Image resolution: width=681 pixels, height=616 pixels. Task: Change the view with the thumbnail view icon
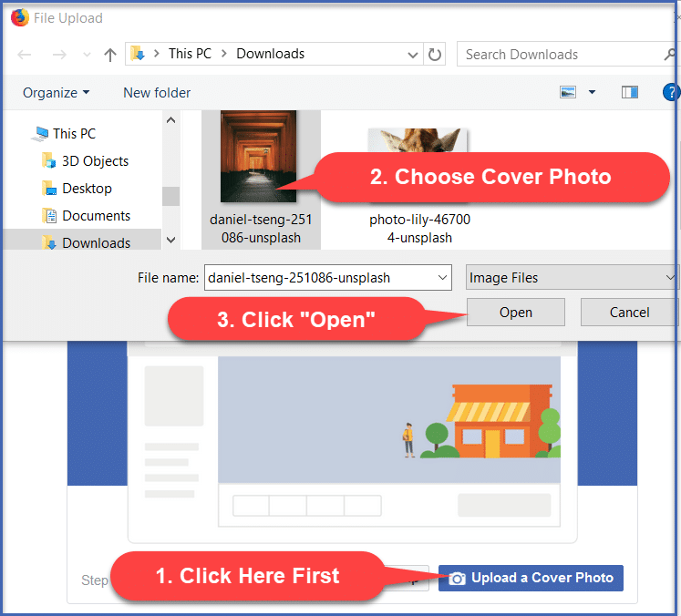pyautogui.click(x=568, y=92)
